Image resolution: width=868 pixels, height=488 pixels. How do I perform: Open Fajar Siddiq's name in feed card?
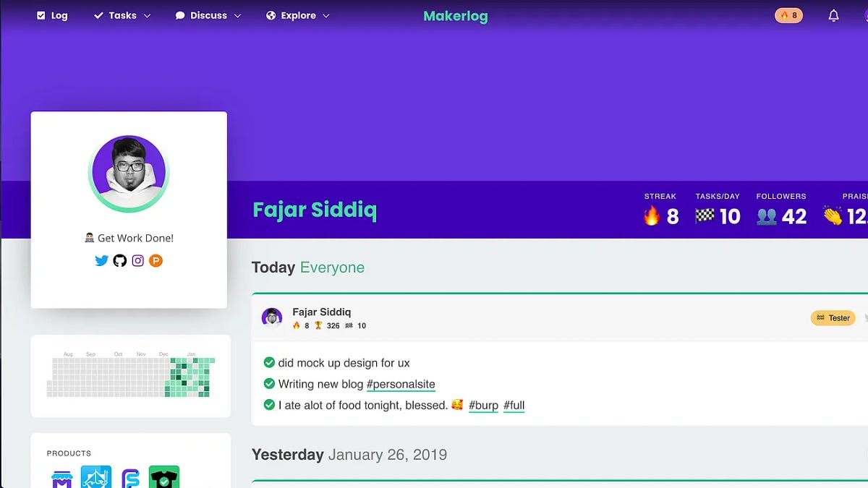tap(321, 312)
